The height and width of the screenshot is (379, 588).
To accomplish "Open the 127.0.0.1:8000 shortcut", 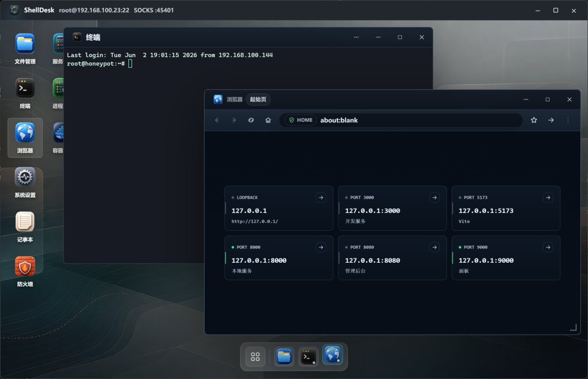I will 278,258.
